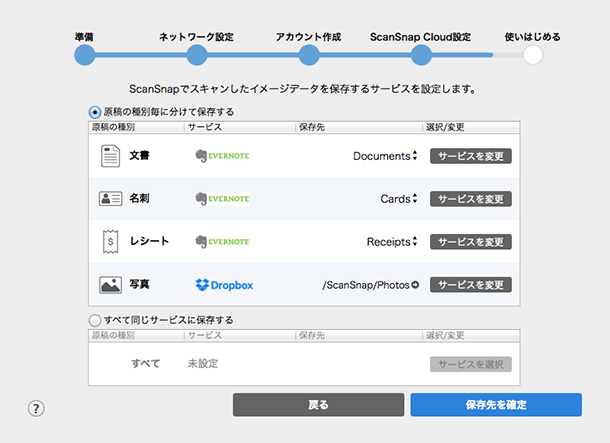Click the 名刺 business card icon
610x443 pixels.
point(110,199)
